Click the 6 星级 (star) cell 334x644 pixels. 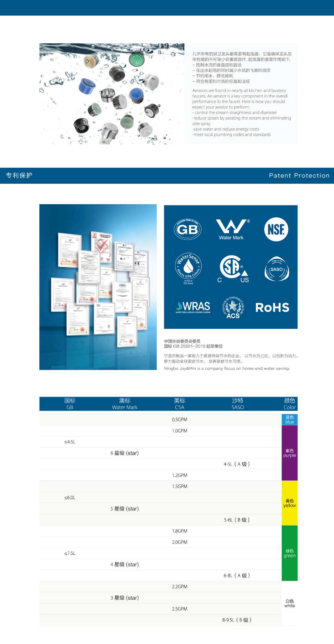(125, 453)
